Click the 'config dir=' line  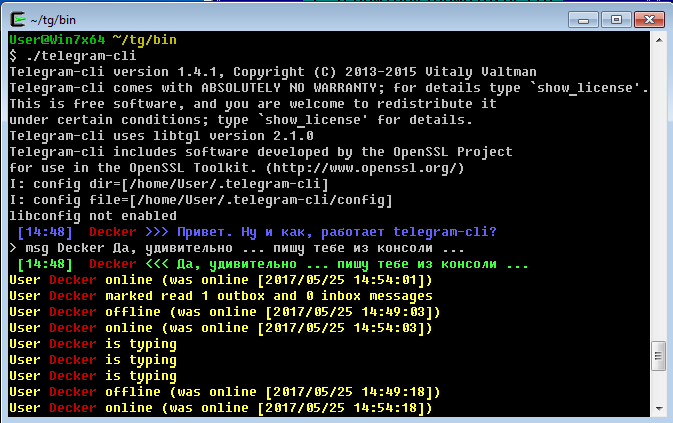[169, 184]
